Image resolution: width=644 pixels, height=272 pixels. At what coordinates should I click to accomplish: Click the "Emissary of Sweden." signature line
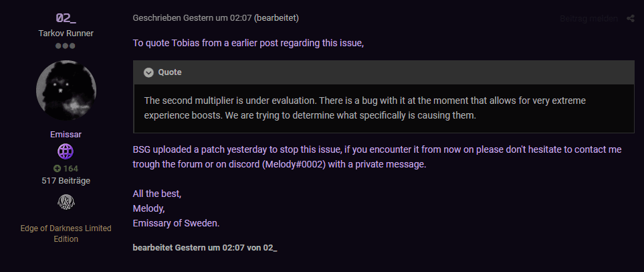(176, 222)
